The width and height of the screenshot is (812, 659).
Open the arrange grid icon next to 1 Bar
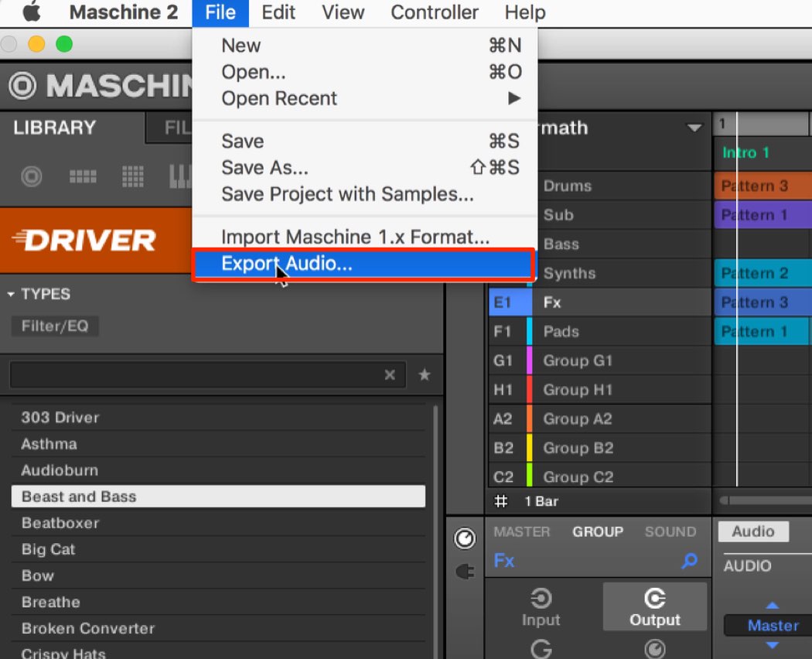(501, 501)
